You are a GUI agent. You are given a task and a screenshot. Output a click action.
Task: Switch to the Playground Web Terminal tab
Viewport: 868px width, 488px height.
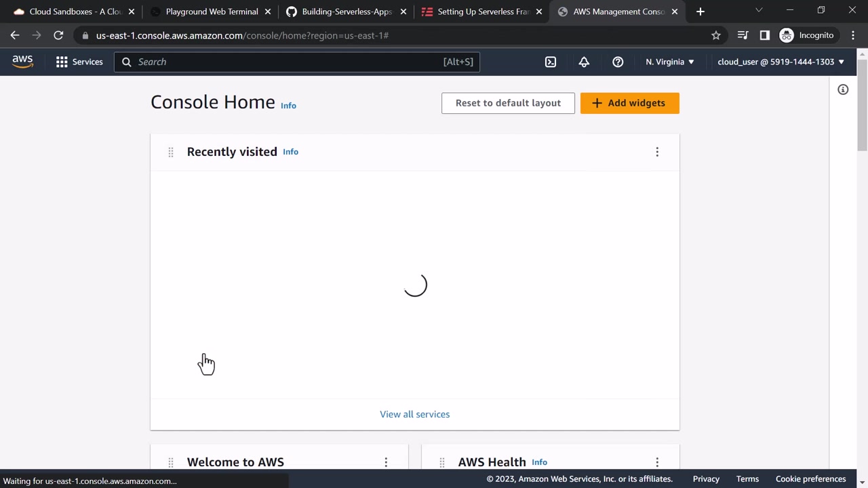tap(211, 12)
